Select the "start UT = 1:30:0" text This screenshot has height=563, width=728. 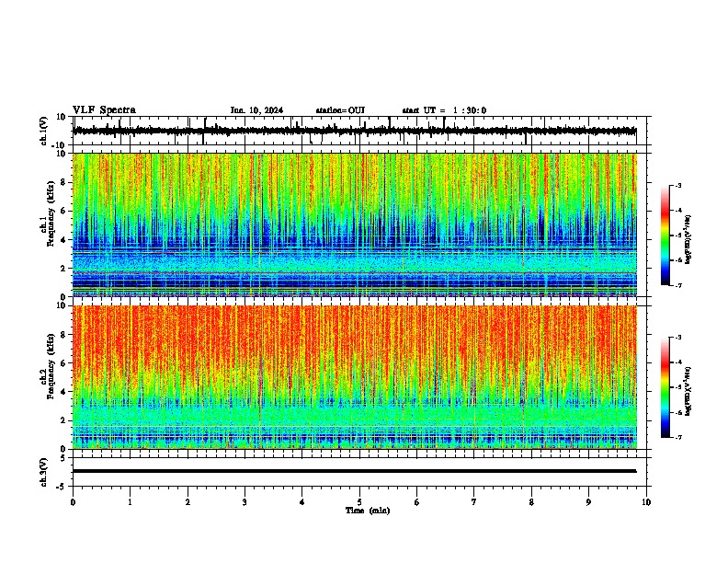[444, 110]
